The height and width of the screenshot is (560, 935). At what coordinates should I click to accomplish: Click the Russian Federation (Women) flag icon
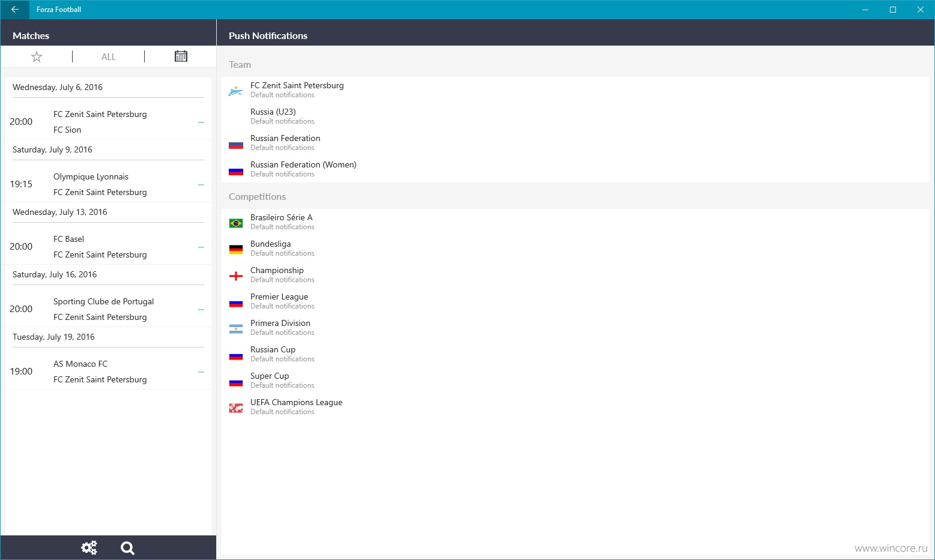pos(236,171)
